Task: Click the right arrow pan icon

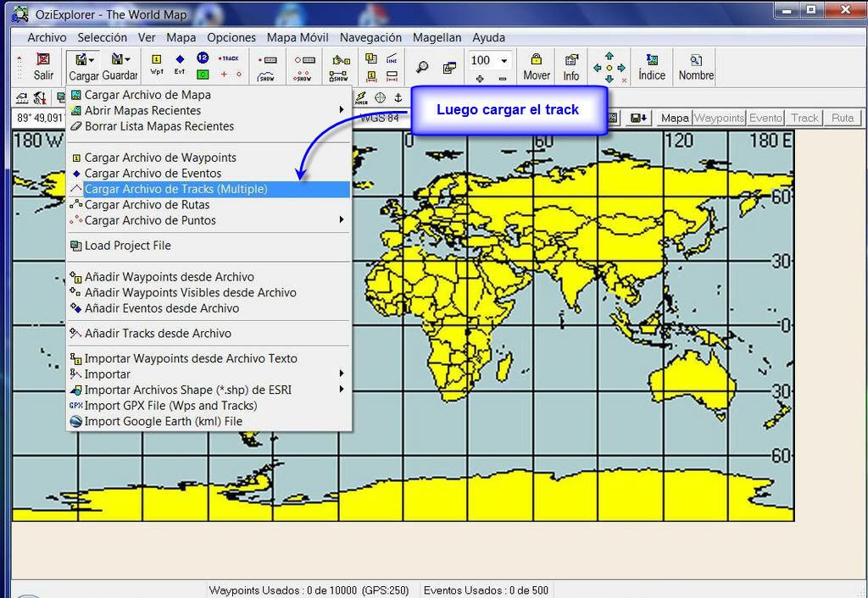Action: click(621, 68)
